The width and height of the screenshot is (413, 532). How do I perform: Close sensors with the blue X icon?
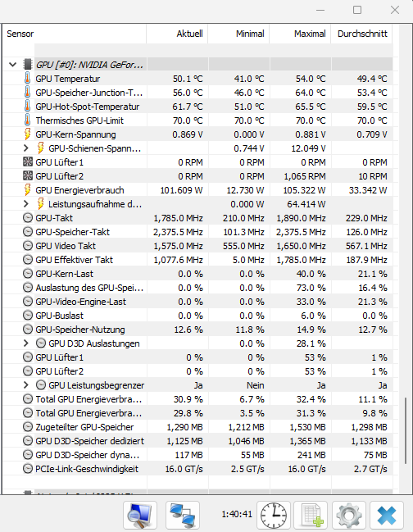tap(387, 515)
